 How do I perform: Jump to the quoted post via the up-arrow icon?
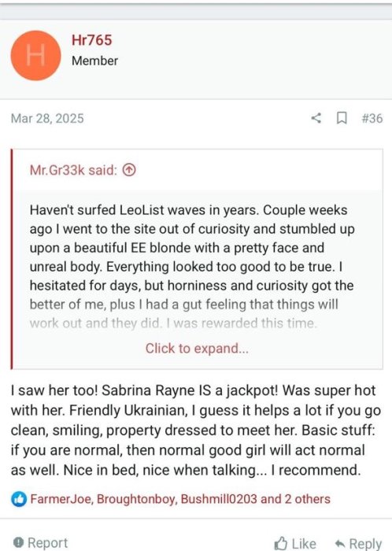(x=129, y=170)
